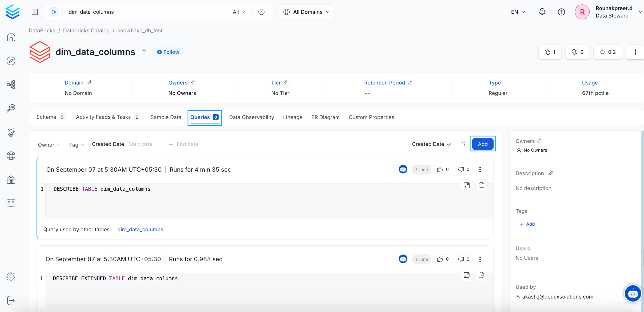Follow the dim_data_columns table
Viewport: 644px width, 312px height.
click(x=168, y=52)
